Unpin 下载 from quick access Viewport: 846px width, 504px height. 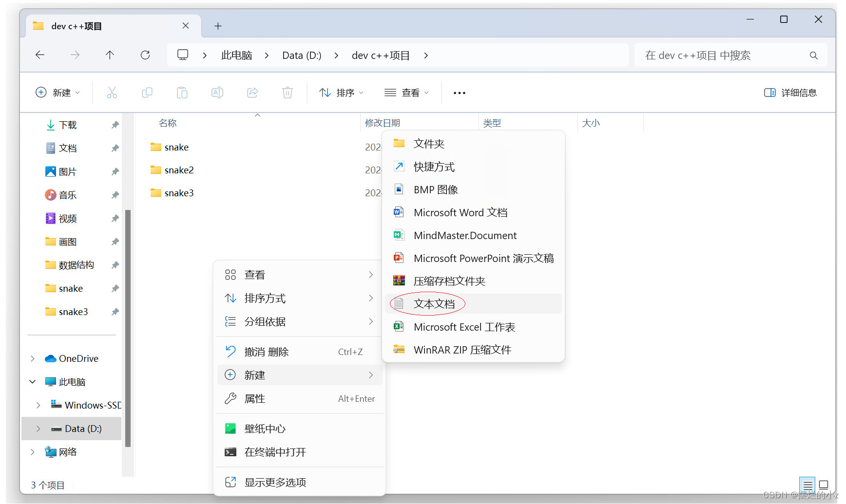click(x=115, y=125)
